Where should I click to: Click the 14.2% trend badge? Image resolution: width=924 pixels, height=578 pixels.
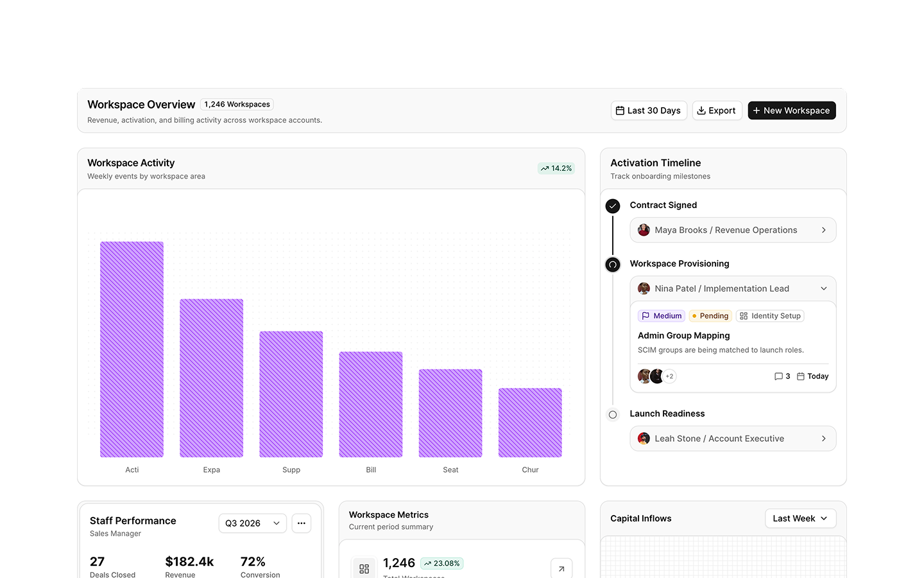(x=556, y=168)
